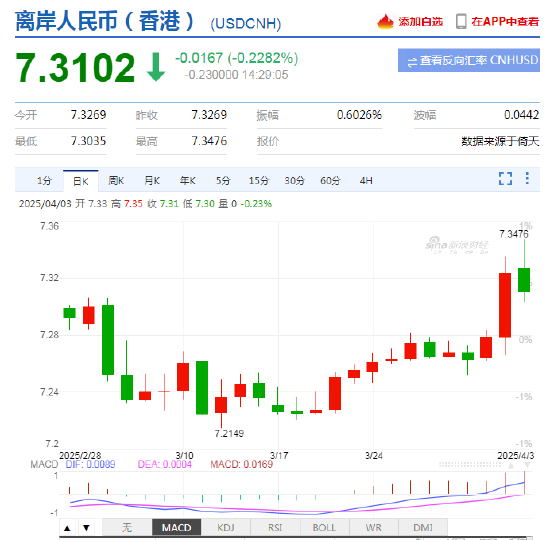Click the 2025/2/28 date axis label

[80, 455]
